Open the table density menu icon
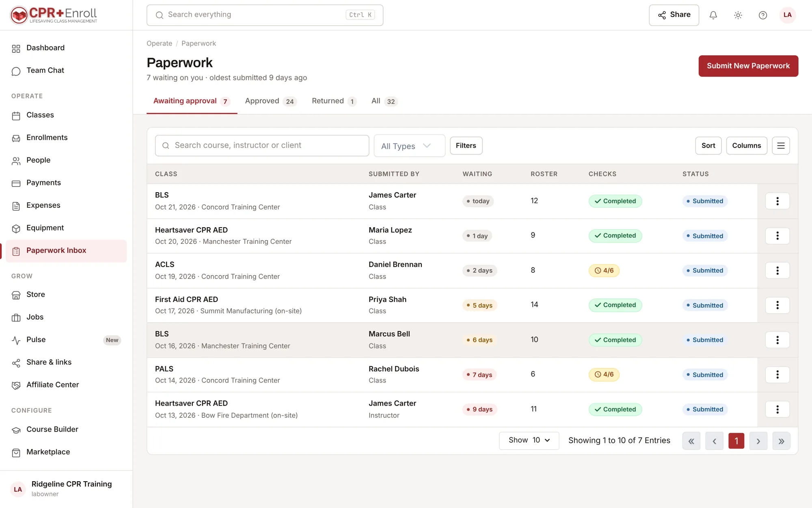This screenshot has height=508, width=812. (x=781, y=145)
